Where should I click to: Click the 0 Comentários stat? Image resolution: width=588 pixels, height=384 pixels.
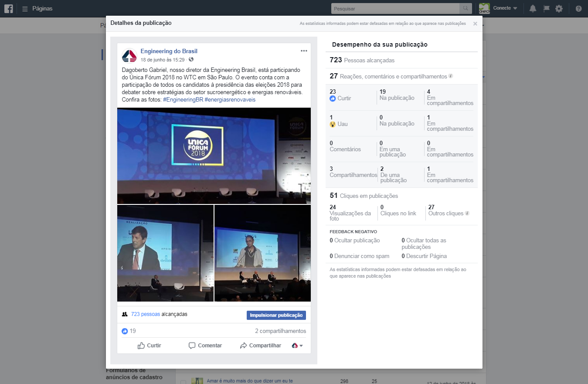click(x=346, y=146)
